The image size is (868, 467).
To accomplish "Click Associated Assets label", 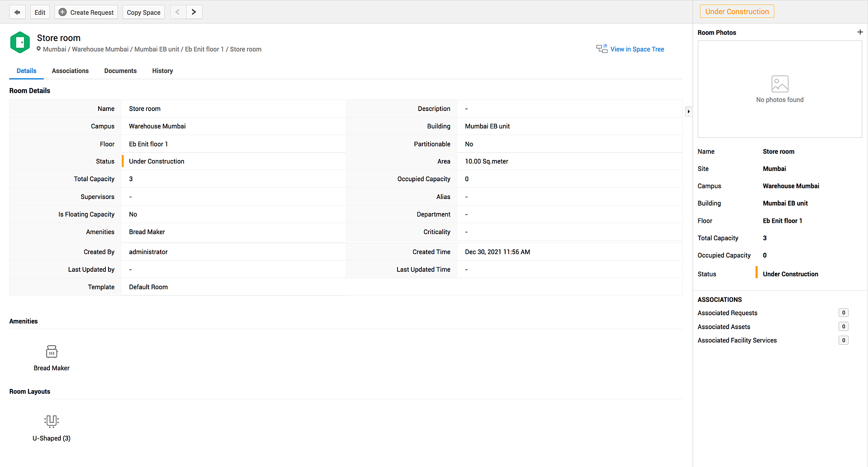I will coord(723,327).
